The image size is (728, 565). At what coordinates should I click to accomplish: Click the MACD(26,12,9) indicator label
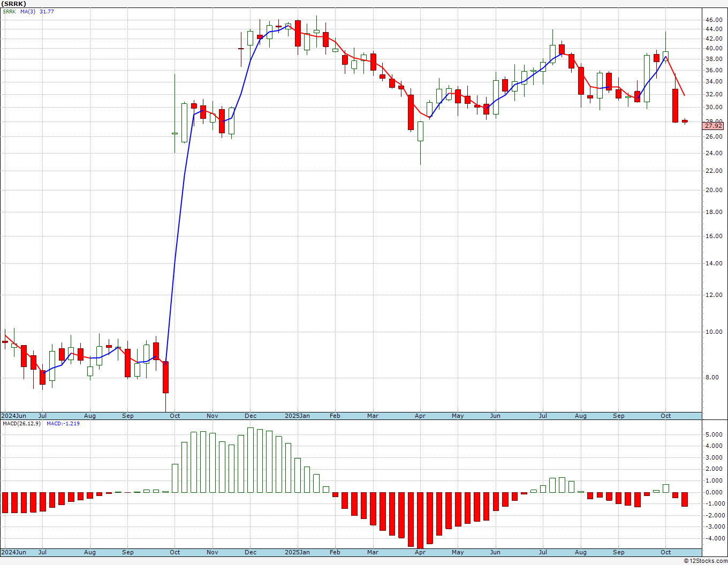point(22,424)
